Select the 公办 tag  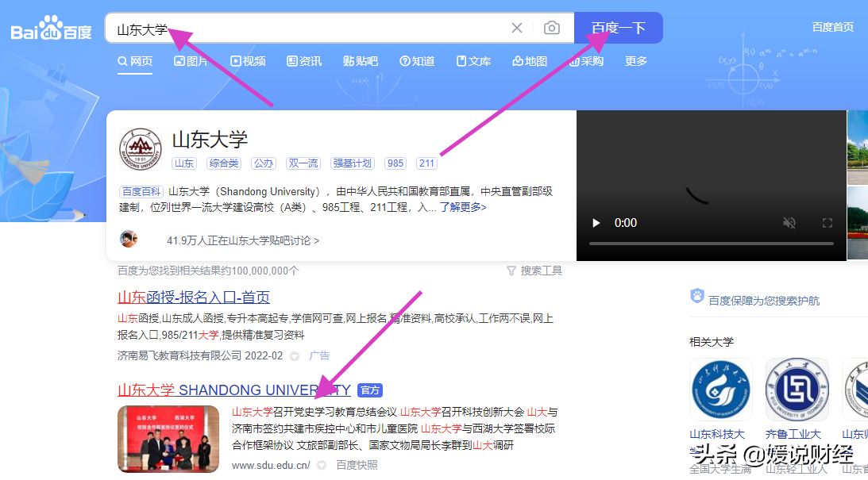point(264,163)
